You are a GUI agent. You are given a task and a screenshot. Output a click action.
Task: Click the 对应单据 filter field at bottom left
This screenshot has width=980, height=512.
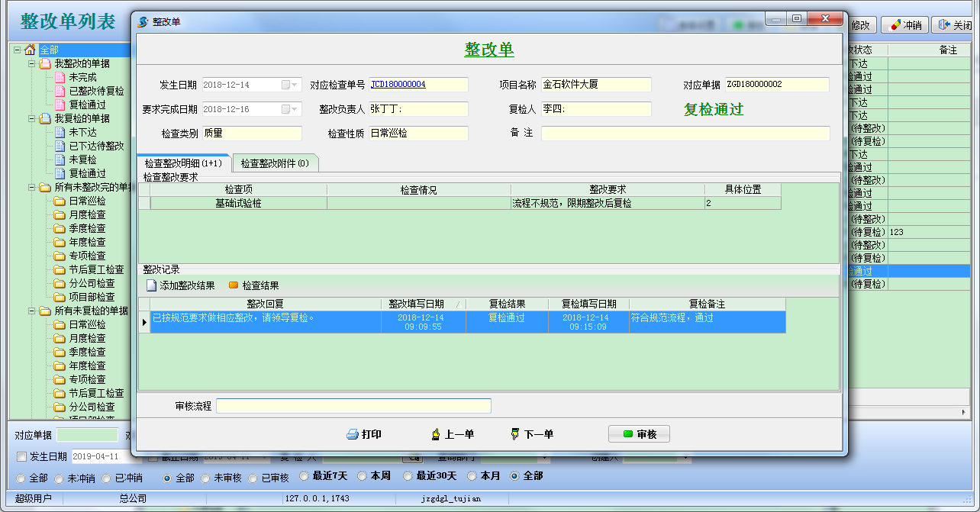point(88,435)
